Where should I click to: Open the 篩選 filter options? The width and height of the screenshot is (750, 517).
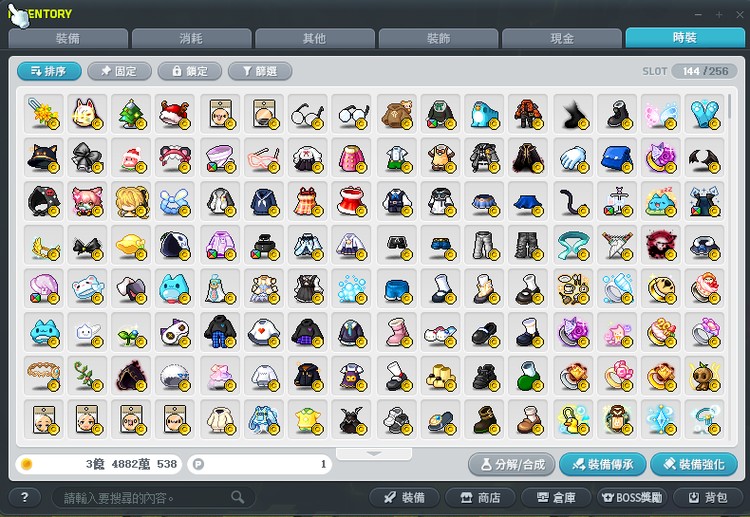tap(260, 71)
